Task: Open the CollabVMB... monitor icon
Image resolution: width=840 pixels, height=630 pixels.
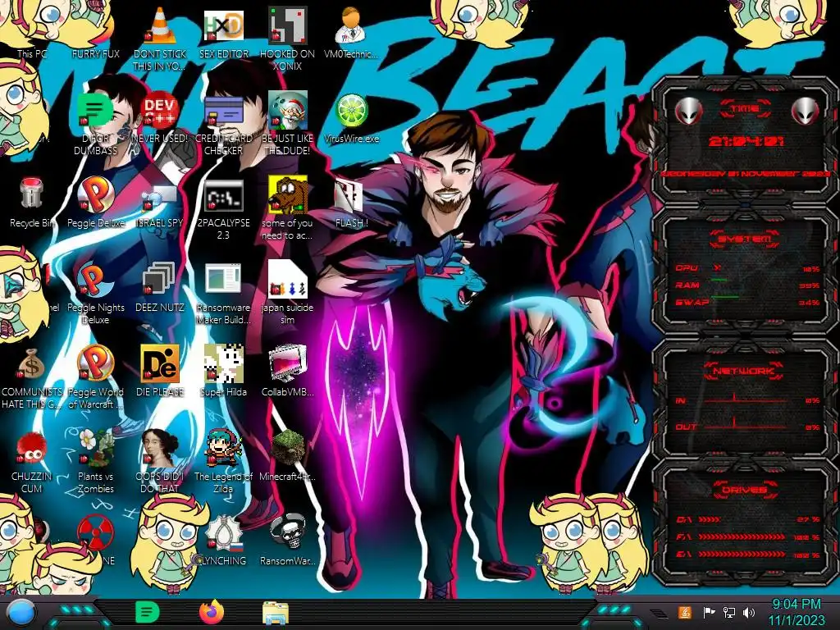Action: (287, 363)
